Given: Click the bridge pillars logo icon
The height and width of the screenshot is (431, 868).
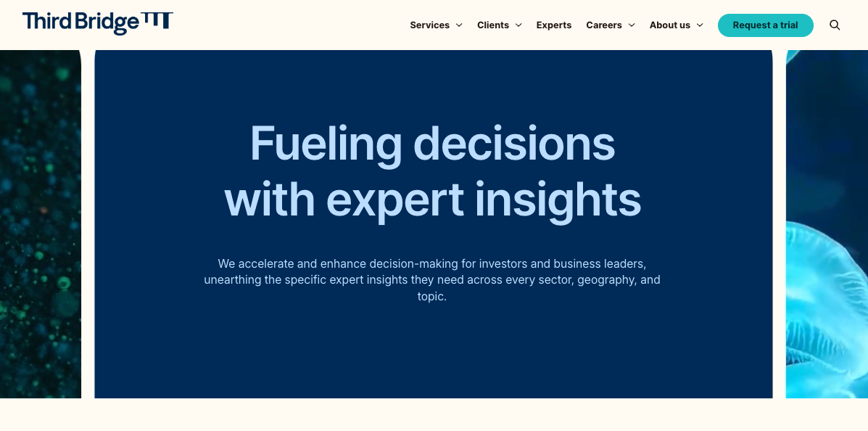Looking at the screenshot, I should [x=157, y=21].
